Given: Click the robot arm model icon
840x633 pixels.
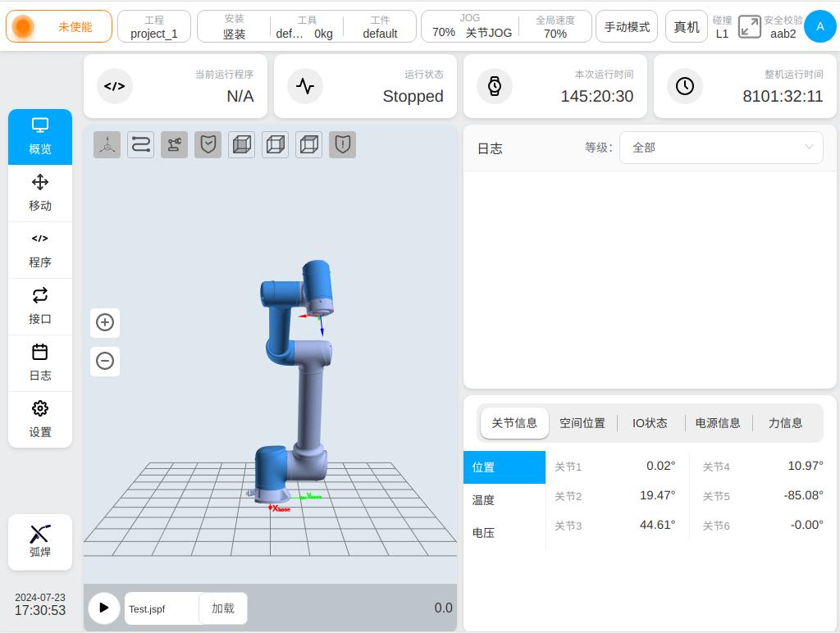Looking at the screenshot, I should click(174, 145).
